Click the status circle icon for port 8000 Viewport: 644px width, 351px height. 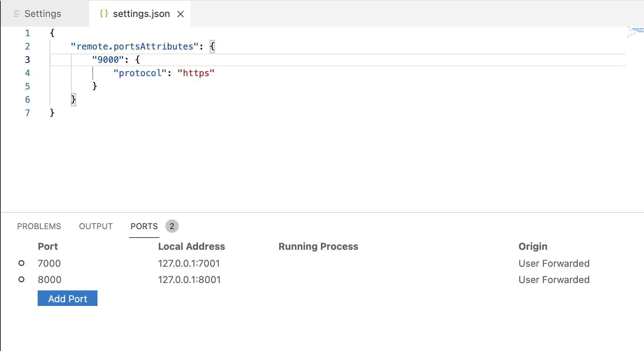point(21,279)
